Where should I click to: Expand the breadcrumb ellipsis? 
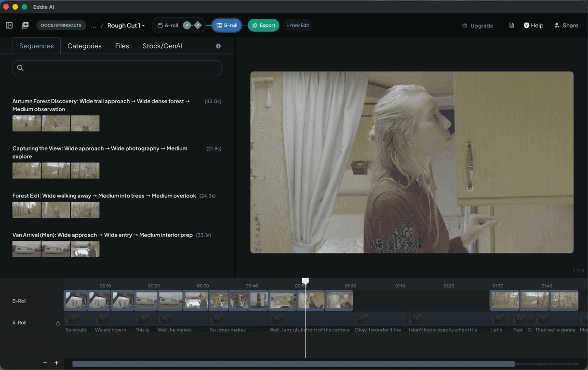click(94, 26)
